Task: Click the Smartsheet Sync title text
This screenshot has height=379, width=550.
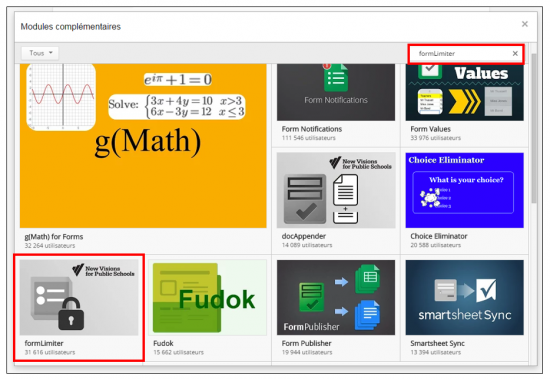Action: [x=437, y=344]
